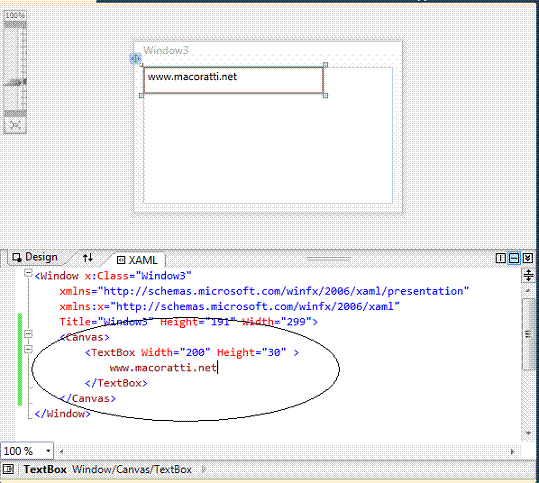Select TextBox in the breadcrumb path
539x483 pixels.
pyautogui.click(x=45, y=469)
